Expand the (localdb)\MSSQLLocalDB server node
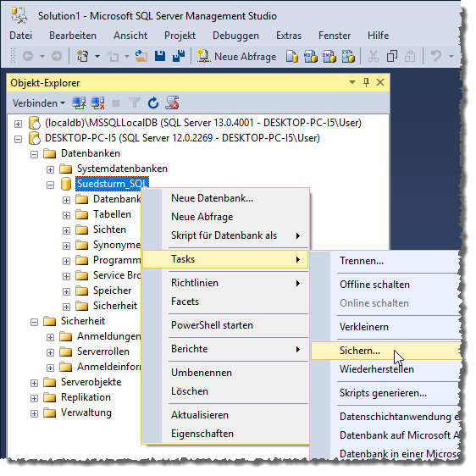 click(x=19, y=125)
